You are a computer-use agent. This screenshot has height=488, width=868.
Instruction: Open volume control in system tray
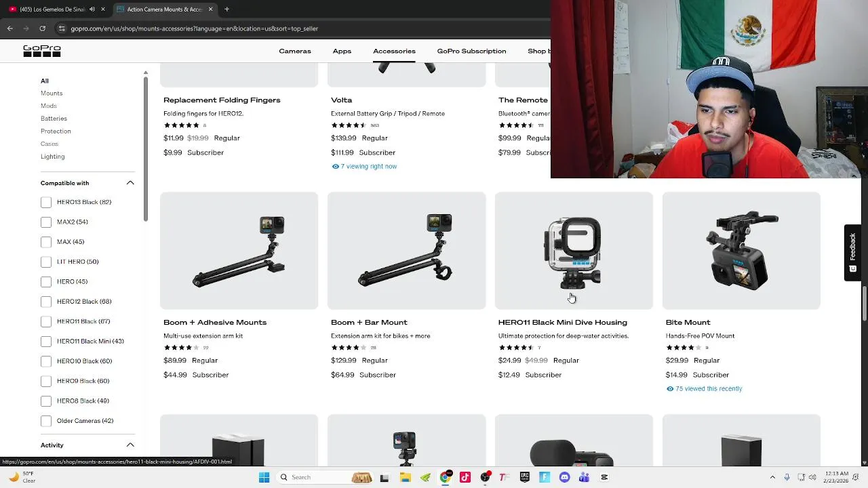812,477
